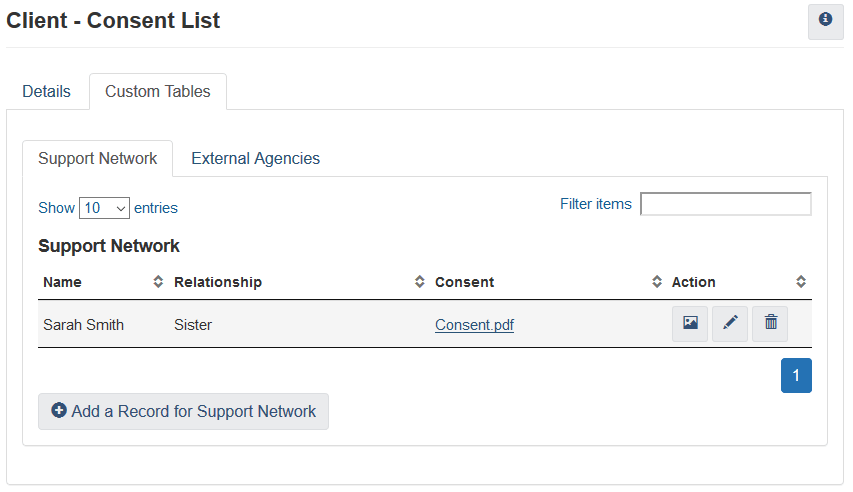Click the Relationship column header

[x=218, y=282]
